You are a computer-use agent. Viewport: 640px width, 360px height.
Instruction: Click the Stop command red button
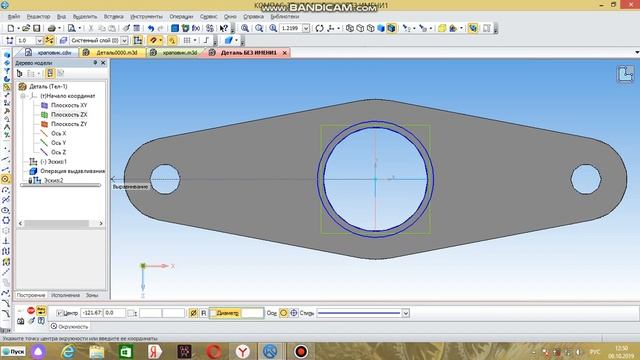(x=31, y=311)
